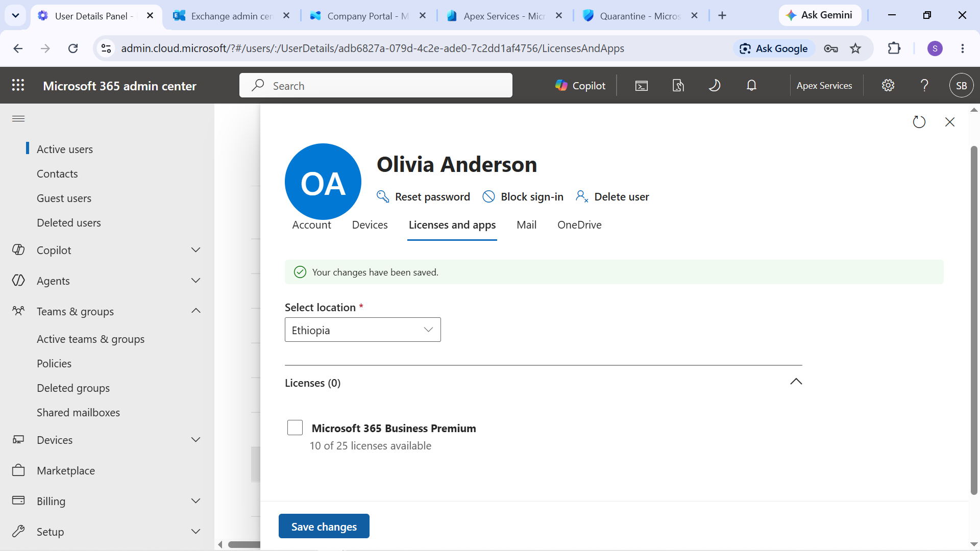Switch to Company Portal browser tab

point(367,16)
